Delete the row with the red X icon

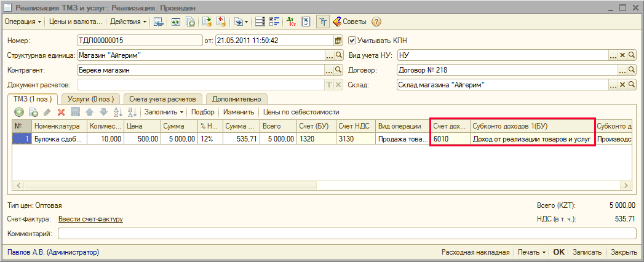point(61,112)
